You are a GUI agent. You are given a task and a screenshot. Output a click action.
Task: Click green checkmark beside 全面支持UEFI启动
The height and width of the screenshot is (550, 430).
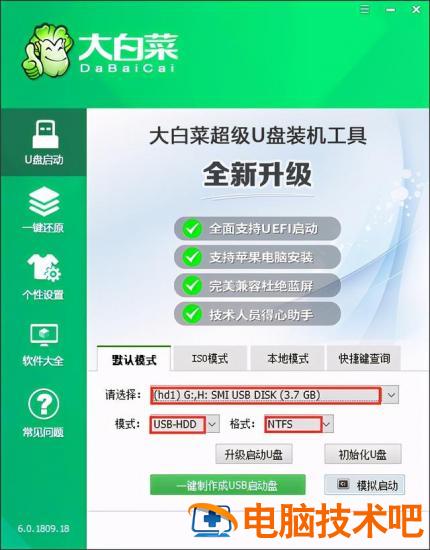click(192, 229)
